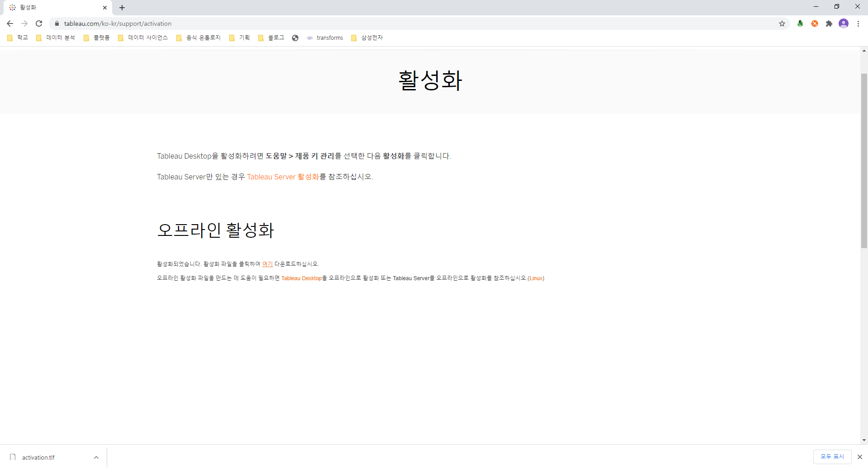Click the globe bookmark icon
The width and height of the screenshot is (868, 470).
pyautogui.click(x=295, y=38)
